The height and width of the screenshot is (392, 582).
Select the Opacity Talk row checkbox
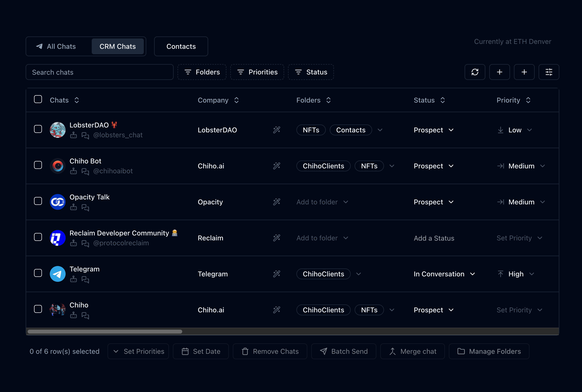coord(38,201)
